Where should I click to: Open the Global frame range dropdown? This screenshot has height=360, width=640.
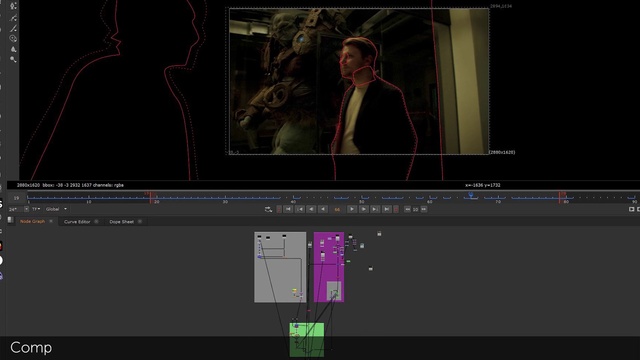point(56,209)
